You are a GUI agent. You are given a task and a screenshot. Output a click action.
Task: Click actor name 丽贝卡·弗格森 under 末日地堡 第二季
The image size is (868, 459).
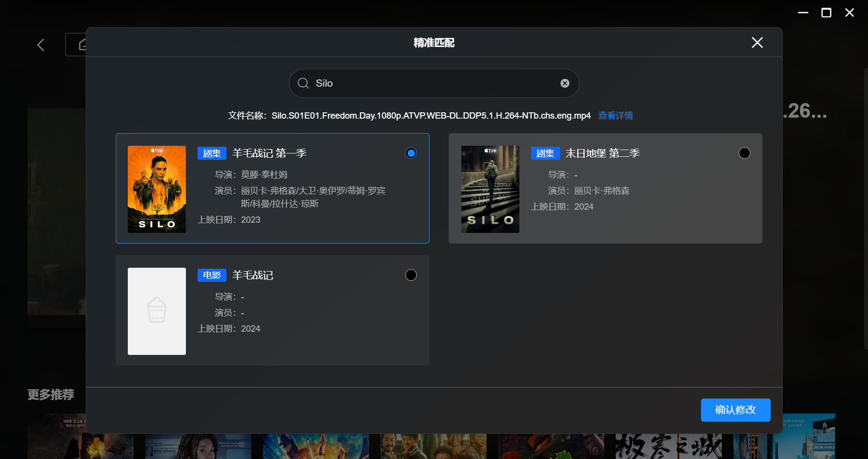pyautogui.click(x=602, y=191)
